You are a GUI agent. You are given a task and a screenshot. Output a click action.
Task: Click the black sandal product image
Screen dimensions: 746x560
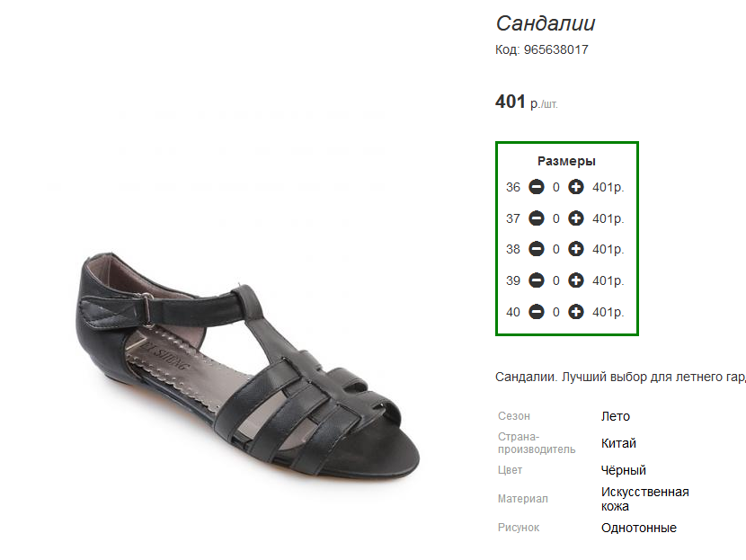(x=247, y=364)
